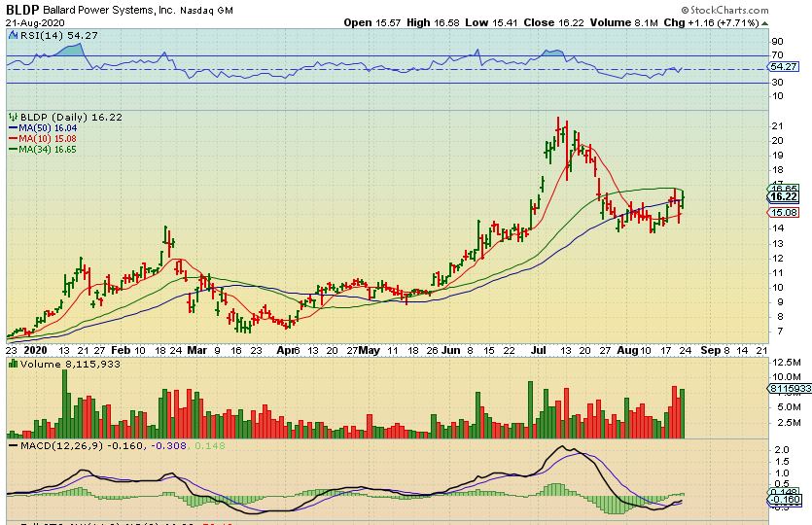This screenshot has height=525, width=812.
Task: Click the 2020 year label on date axis
Action: [x=35, y=351]
